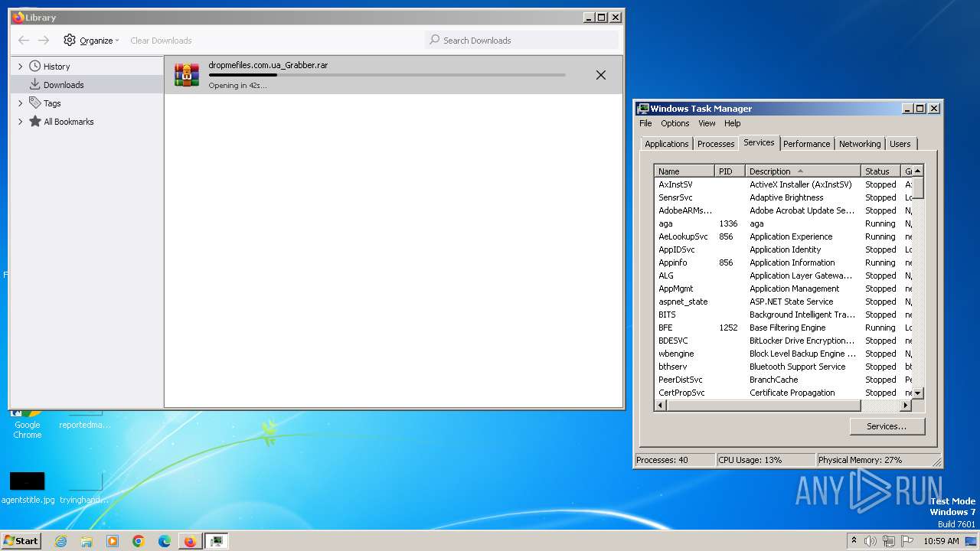
Task: Select the dropmefiles.com.ua_Grabber.rar file name
Action: point(268,65)
